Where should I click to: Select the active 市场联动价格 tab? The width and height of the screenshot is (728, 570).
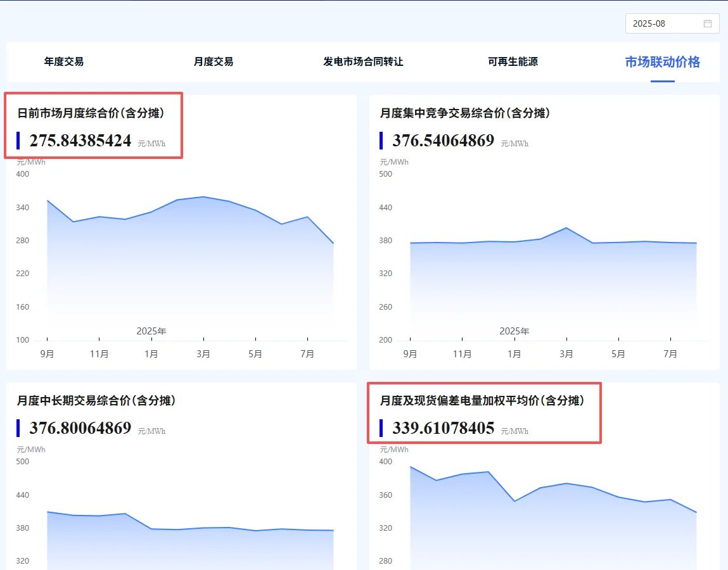pos(663,62)
